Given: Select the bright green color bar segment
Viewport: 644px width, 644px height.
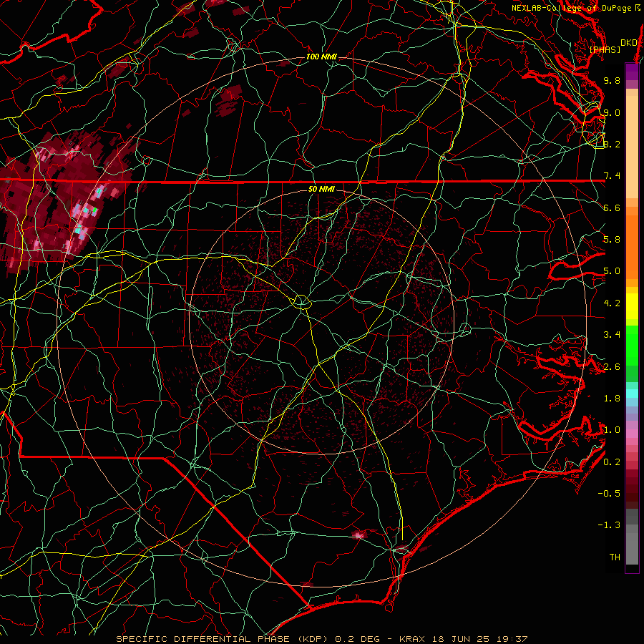Looking at the screenshot, I should coord(632,345).
